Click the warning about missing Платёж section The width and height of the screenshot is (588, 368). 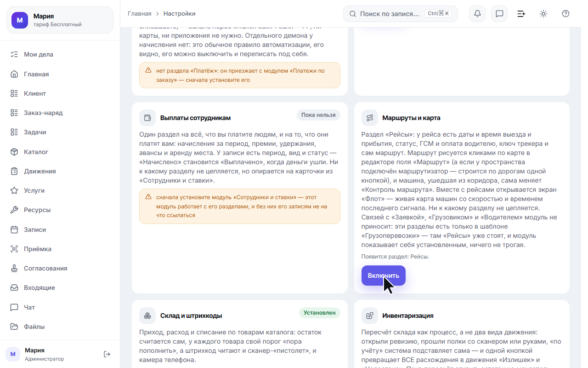click(240, 75)
